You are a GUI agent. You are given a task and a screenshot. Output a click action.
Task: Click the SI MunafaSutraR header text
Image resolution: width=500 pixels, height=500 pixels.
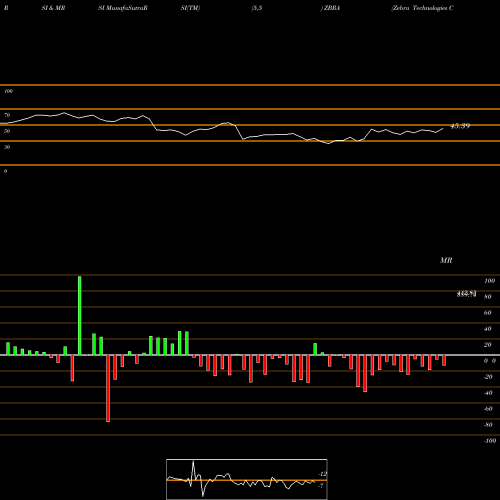click(123, 8)
